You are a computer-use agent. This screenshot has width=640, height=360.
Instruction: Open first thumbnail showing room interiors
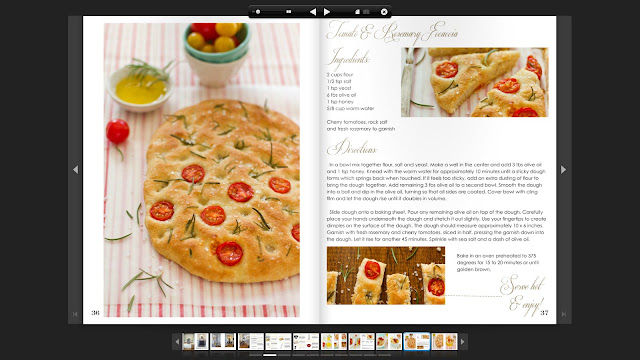click(x=195, y=341)
